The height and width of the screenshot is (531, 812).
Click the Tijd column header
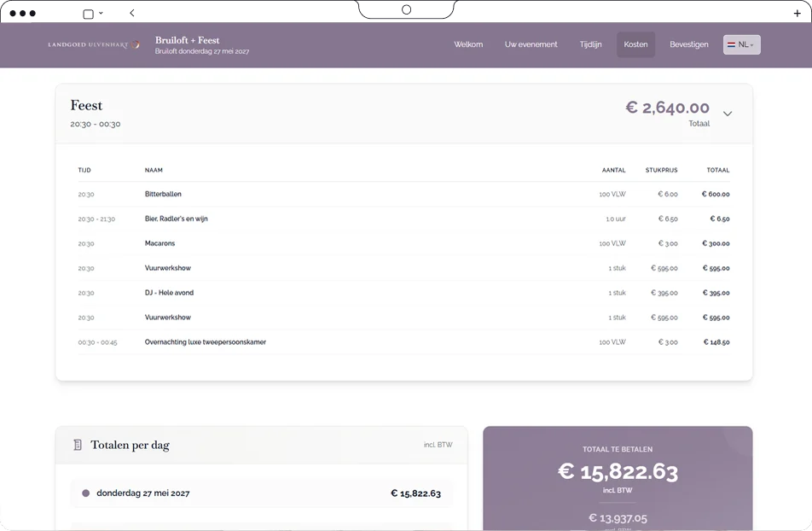(x=84, y=170)
